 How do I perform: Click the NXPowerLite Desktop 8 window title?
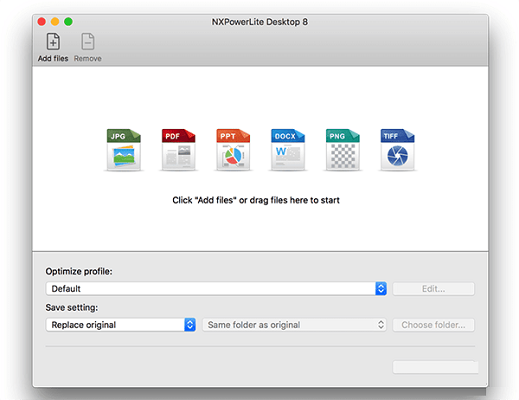click(260, 22)
